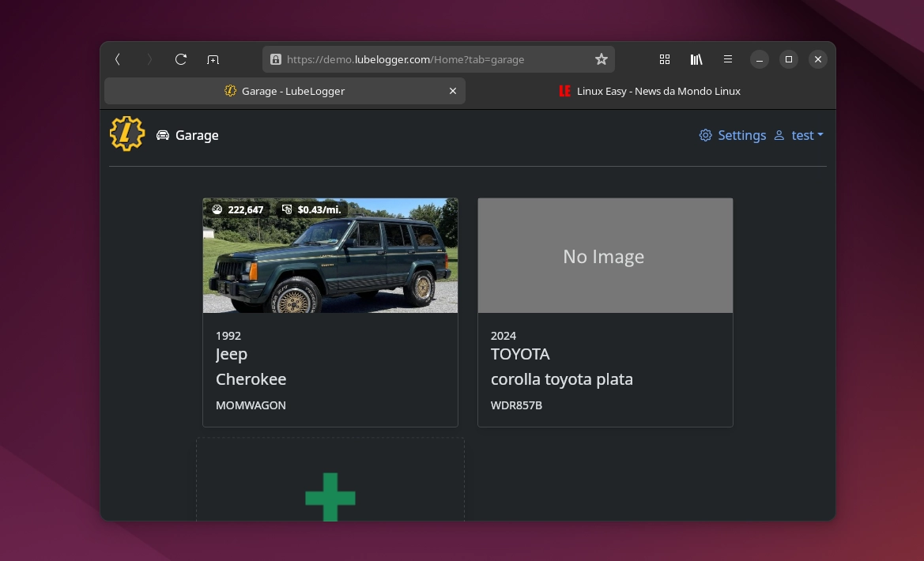Show the tab overview grid icon

tap(665, 59)
